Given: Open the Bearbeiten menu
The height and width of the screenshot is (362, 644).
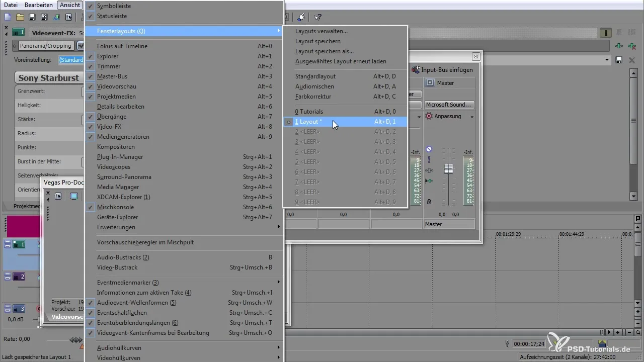Looking at the screenshot, I should tap(39, 5).
